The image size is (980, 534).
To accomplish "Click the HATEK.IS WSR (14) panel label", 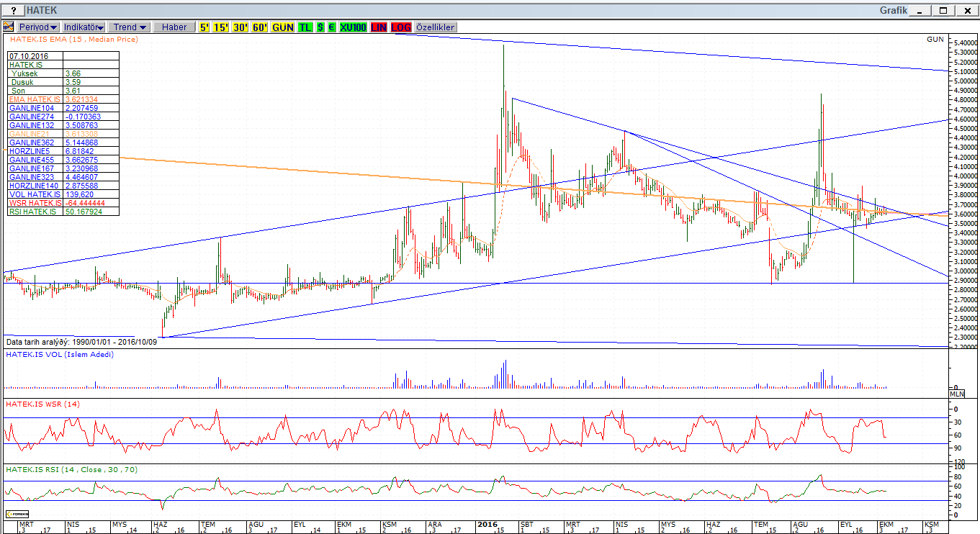I will (42, 404).
